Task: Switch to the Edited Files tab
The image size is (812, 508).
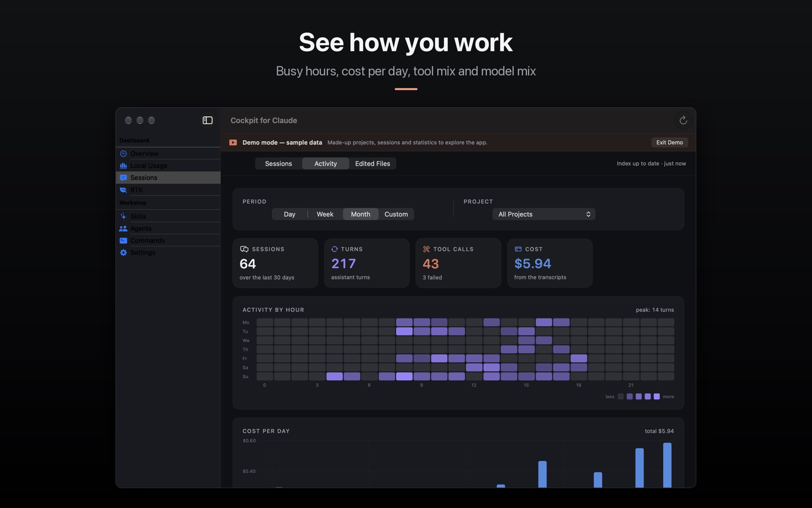Action: pyautogui.click(x=373, y=164)
